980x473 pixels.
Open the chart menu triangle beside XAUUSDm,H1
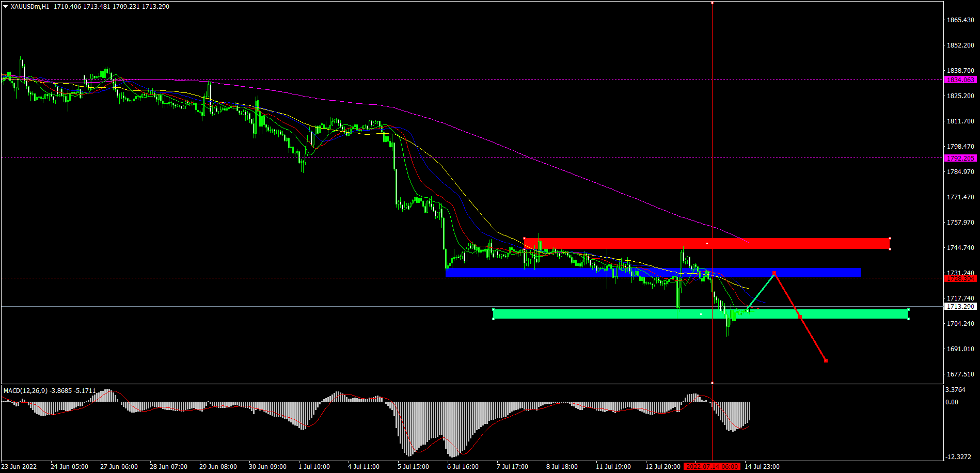click(x=6, y=7)
